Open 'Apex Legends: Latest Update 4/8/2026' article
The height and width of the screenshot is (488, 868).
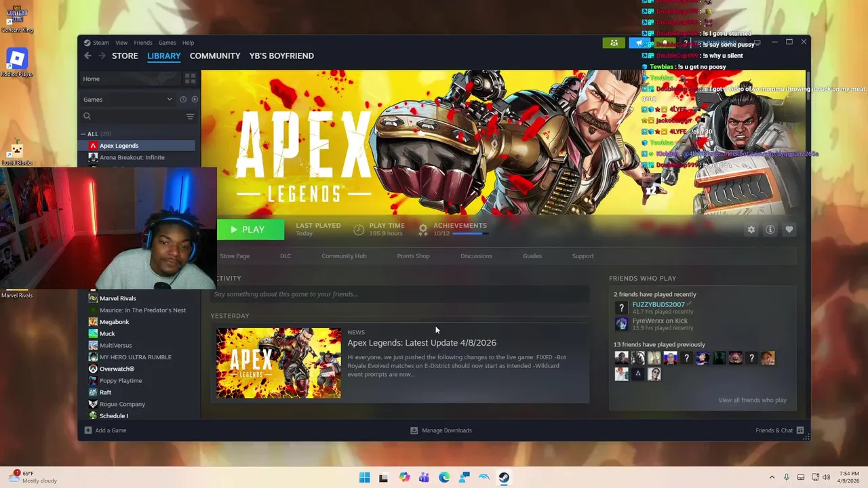(422, 343)
